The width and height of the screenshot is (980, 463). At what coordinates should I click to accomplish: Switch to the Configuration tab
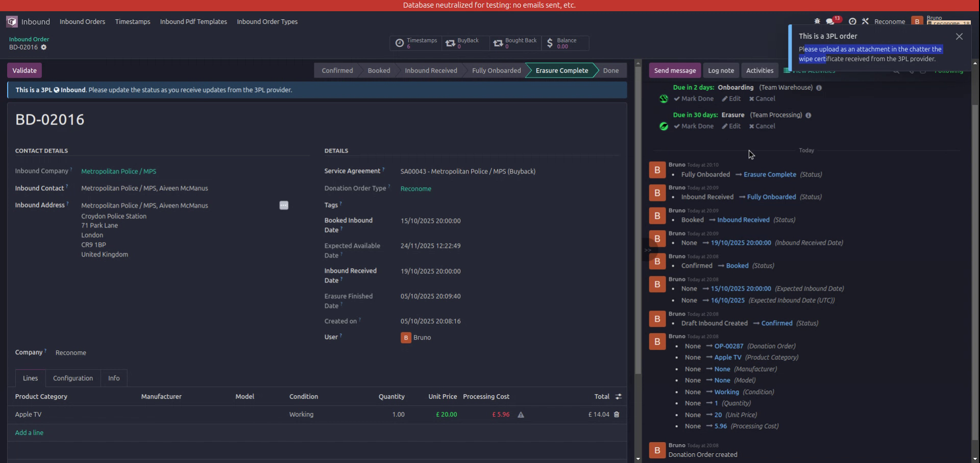point(72,378)
